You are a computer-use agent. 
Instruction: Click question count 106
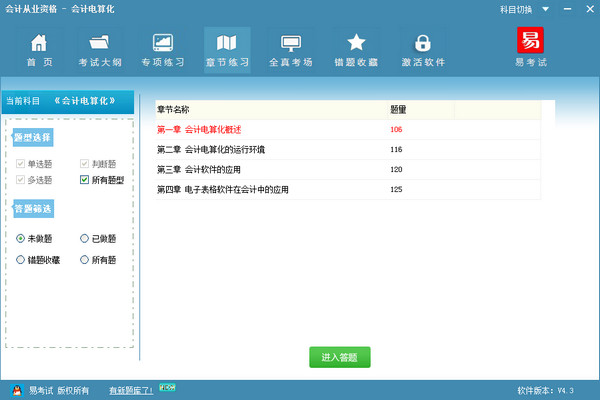click(x=396, y=129)
